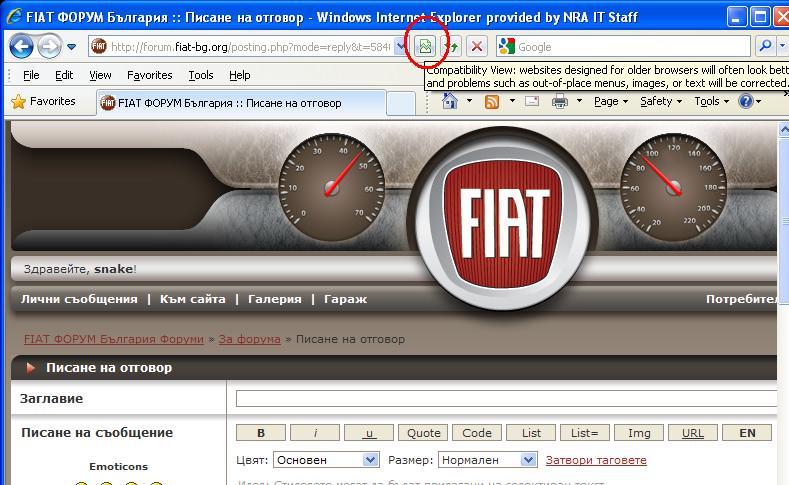Image resolution: width=789 pixels, height=485 pixels.
Task: Expand the Safety menu dropdown
Action: 661,101
